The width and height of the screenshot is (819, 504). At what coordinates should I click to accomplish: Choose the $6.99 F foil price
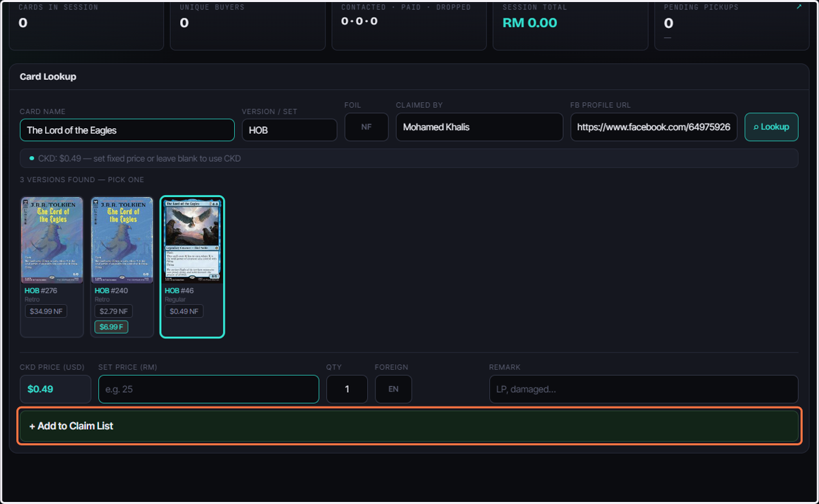[x=111, y=327]
